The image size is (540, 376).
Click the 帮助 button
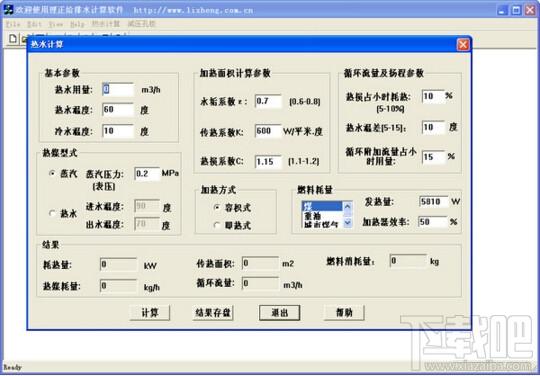[344, 313]
